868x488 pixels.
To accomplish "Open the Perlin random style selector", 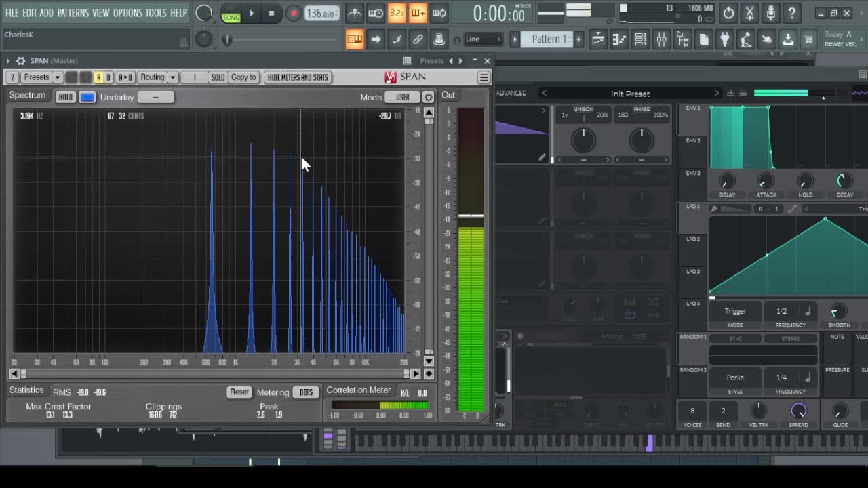I will 735,378.
